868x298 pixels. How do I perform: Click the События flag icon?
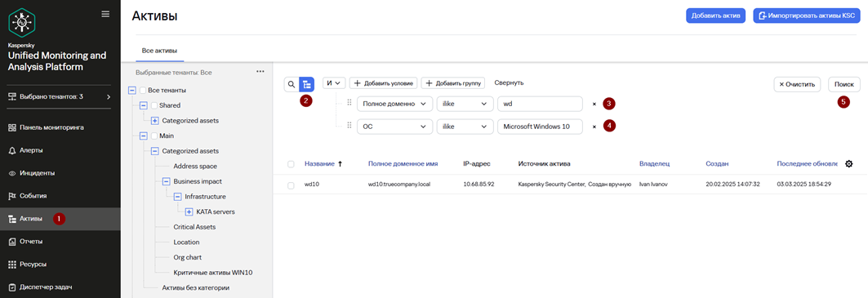tap(12, 195)
